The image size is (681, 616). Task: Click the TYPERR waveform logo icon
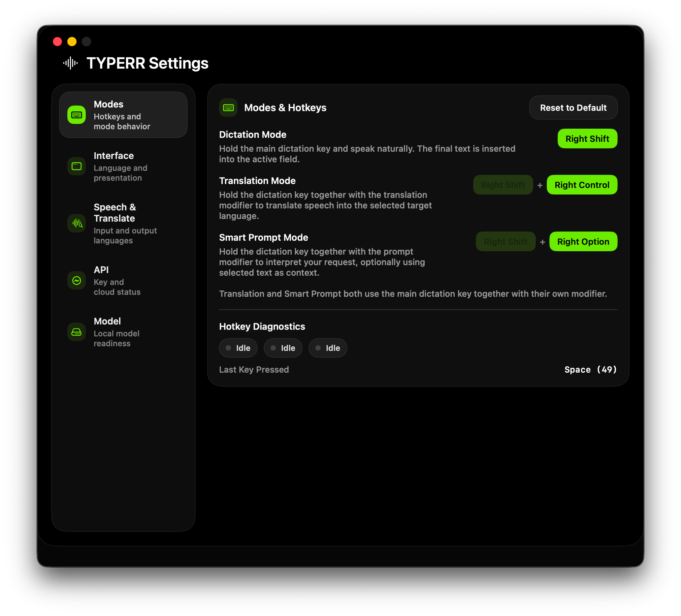click(x=70, y=63)
